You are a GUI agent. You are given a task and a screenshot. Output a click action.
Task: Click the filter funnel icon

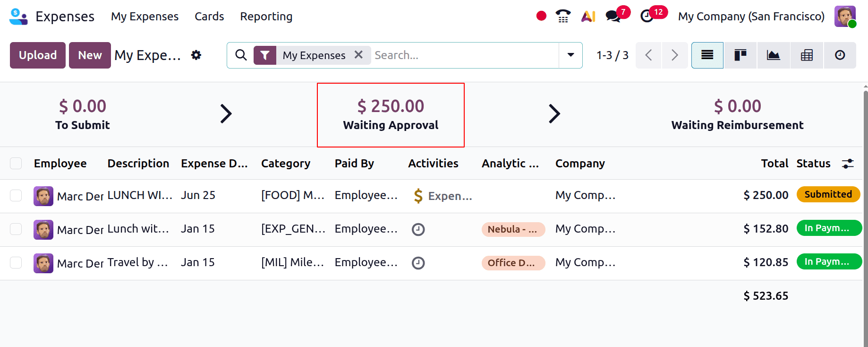pos(265,55)
